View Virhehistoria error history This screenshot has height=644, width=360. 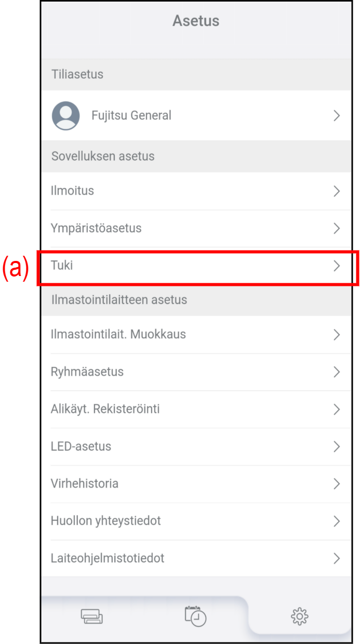[85, 483]
